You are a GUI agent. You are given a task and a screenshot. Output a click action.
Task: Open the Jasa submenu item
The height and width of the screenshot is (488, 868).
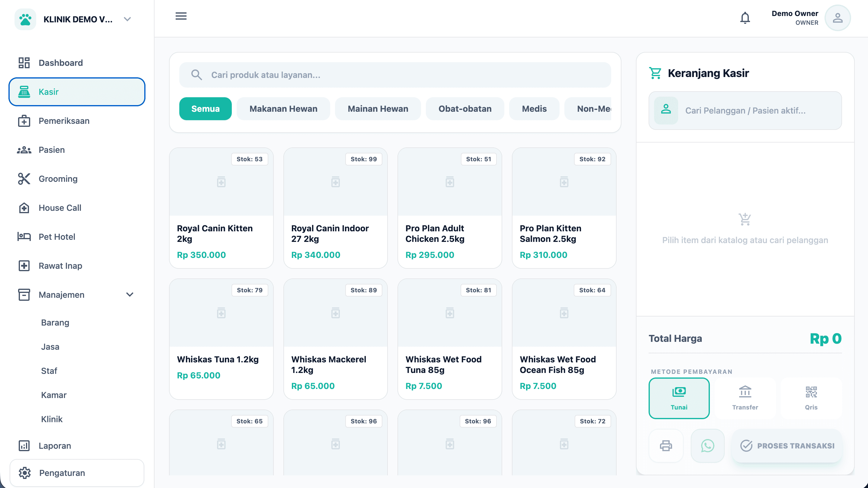tap(50, 347)
